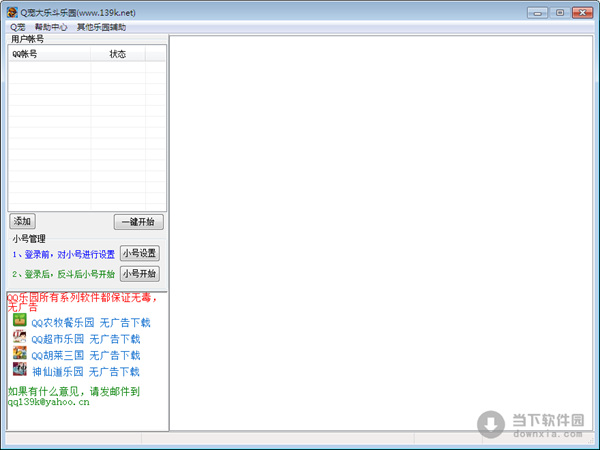
Task: Click text 1、登录前，对小号进行设置
Action: (64, 254)
